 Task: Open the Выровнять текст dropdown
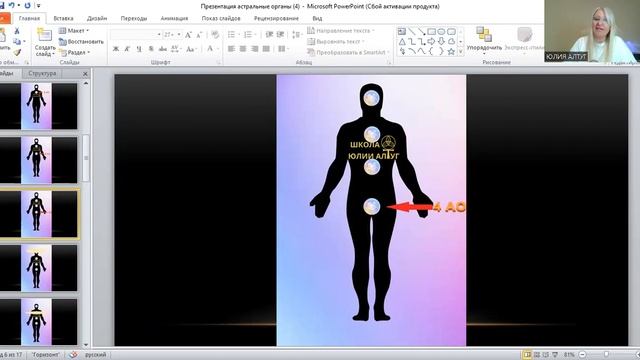(336, 42)
